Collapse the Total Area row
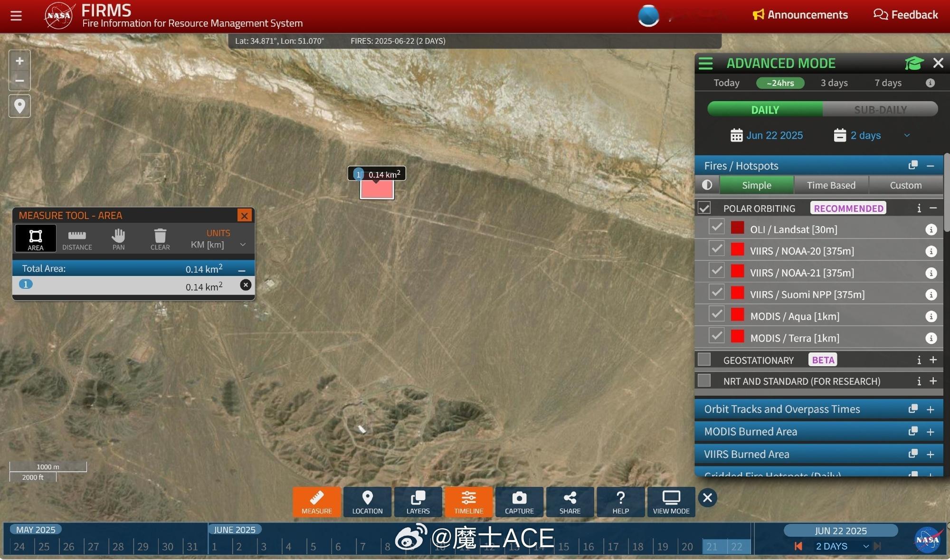The height and width of the screenshot is (560, 950). (242, 270)
